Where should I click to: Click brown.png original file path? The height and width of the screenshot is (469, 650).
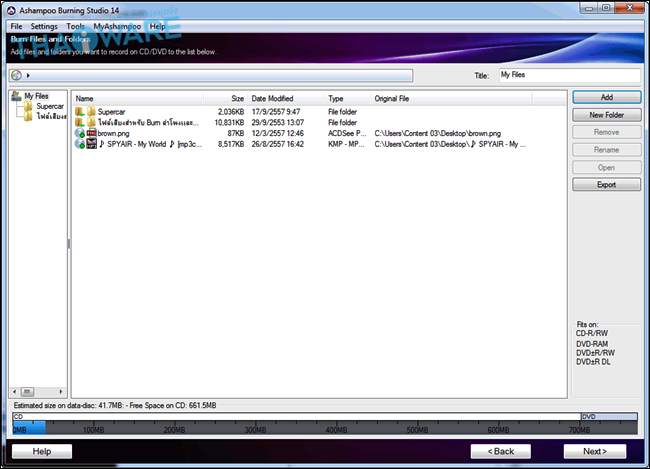(437, 134)
